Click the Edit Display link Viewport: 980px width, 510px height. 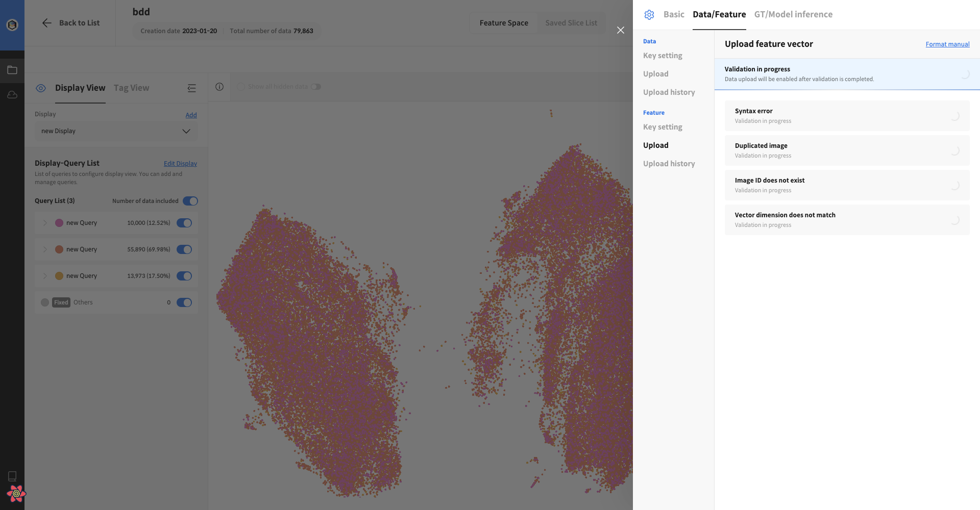[x=180, y=164]
